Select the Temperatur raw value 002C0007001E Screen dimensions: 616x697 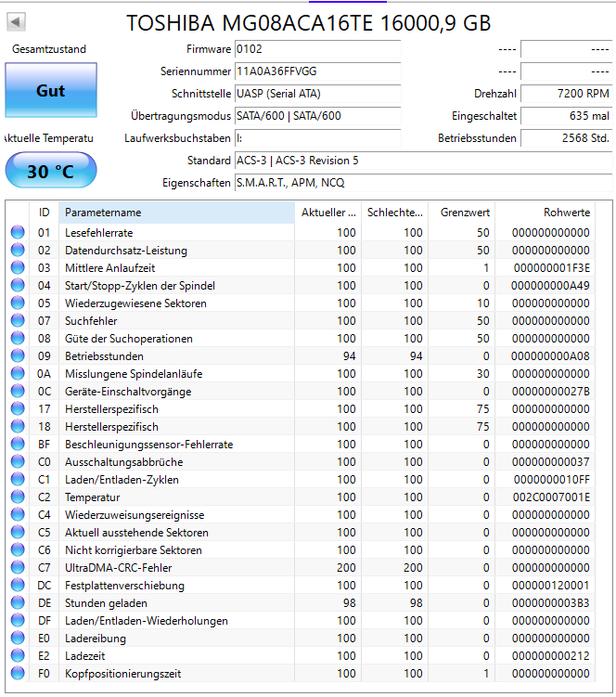pos(551,497)
